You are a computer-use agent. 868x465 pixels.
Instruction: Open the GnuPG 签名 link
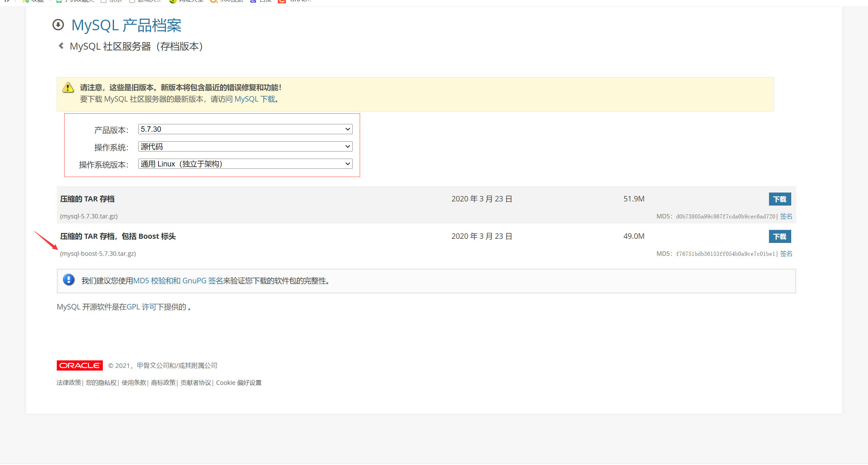203,281
